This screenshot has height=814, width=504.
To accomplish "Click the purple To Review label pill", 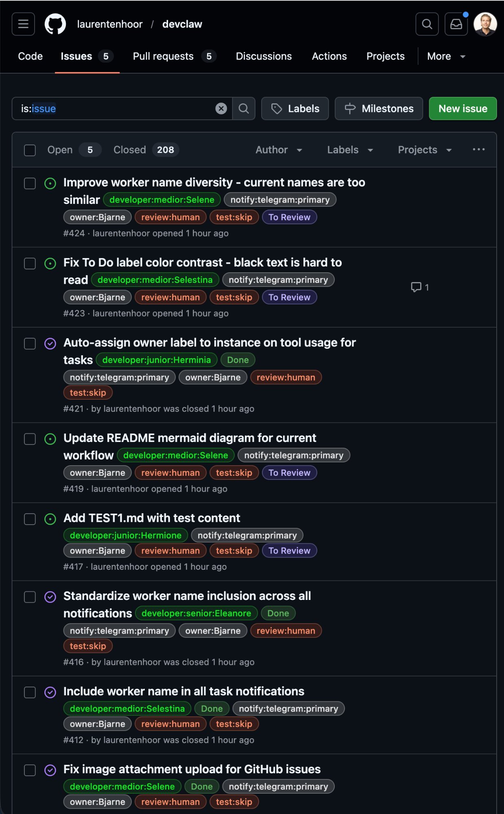I will (289, 217).
